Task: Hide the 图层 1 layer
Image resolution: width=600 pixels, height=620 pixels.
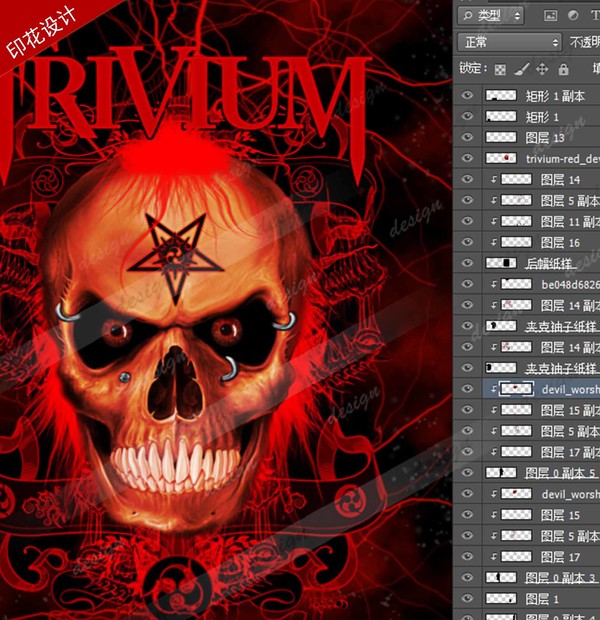Action: (467, 598)
